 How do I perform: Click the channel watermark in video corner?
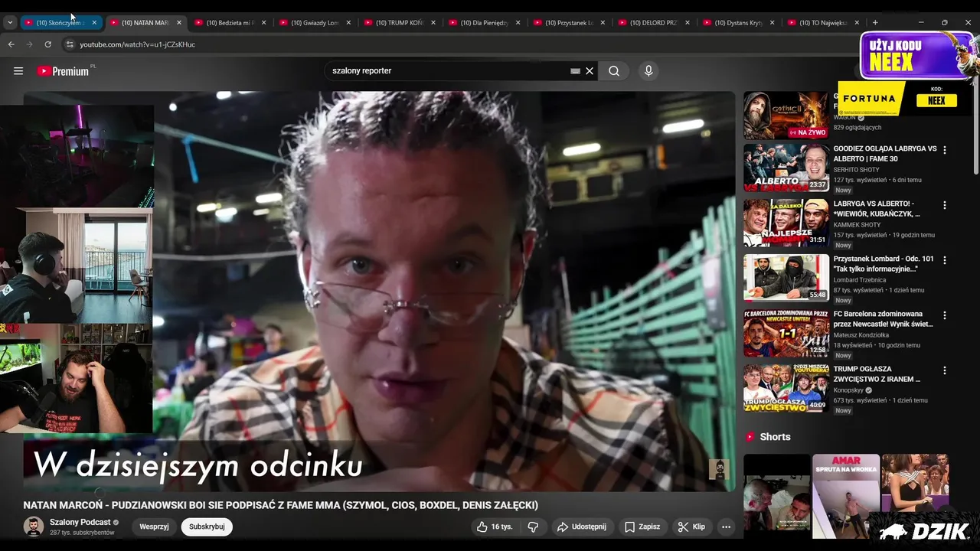pyautogui.click(x=719, y=469)
